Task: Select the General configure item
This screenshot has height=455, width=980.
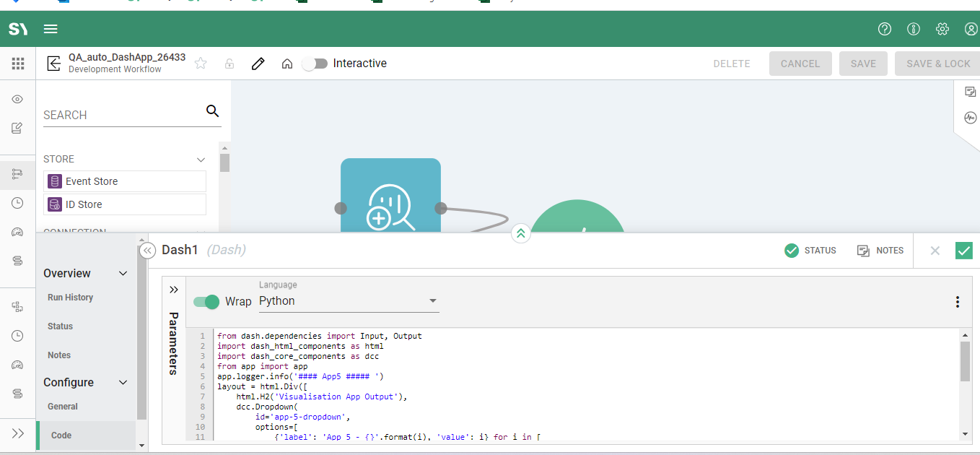Action: tap(63, 407)
